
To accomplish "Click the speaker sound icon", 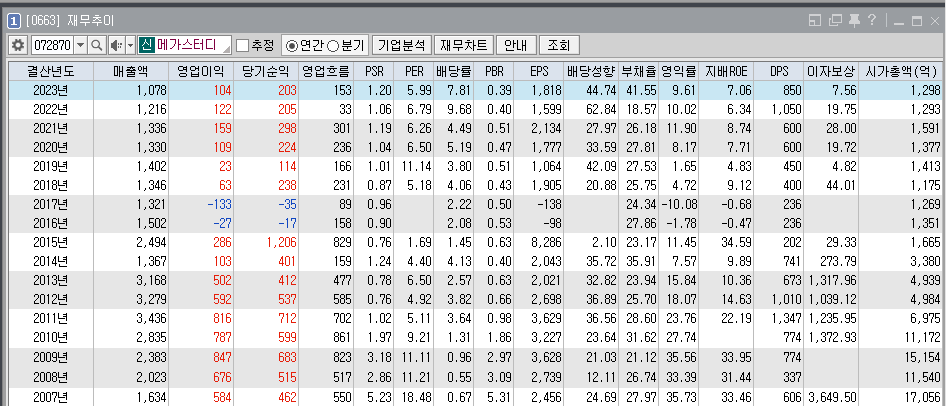I will 116,45.
